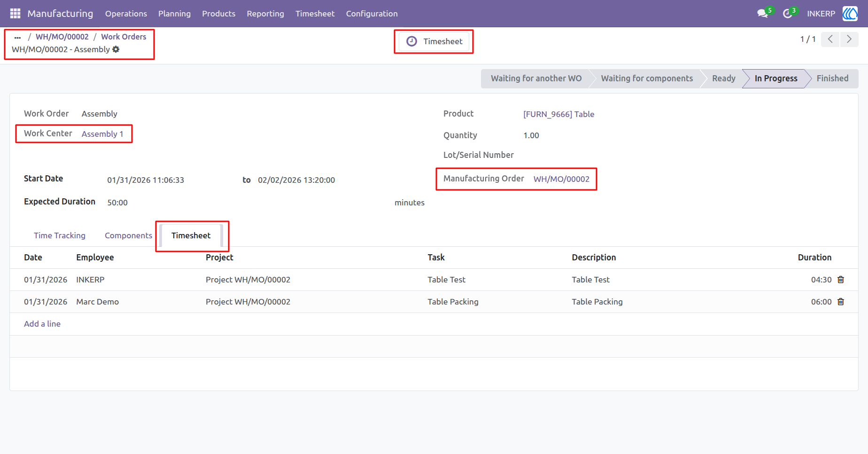Set status to Waiting for components
868x454 pixels.
click(x=647, y=78)
